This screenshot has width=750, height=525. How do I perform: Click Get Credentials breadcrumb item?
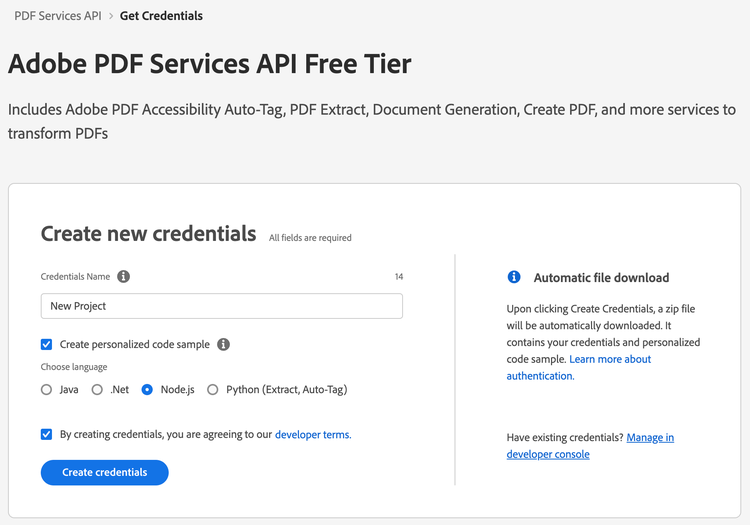click(x=161, y=16)
